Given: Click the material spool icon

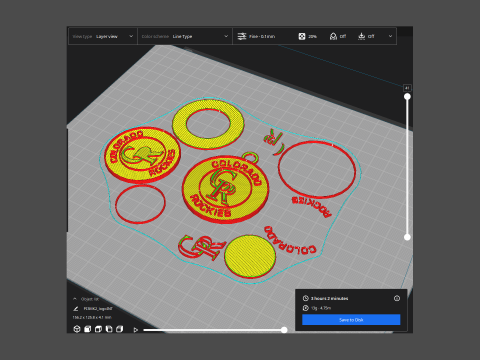Looking at the screenshot, I should click(x=306, y=308).
